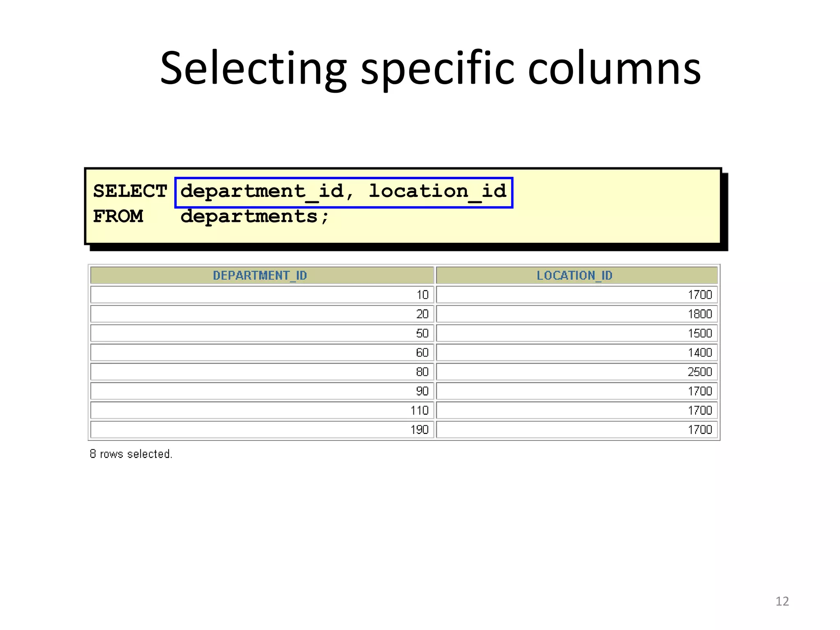Click the FROM keyword in the query
Screen dimensions: 840x630
[x=118, y=216]
